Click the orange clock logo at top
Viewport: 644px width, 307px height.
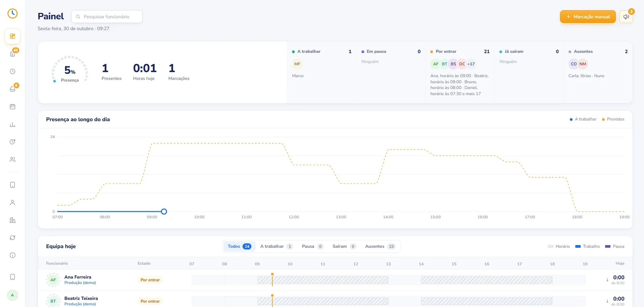(13, 14)
